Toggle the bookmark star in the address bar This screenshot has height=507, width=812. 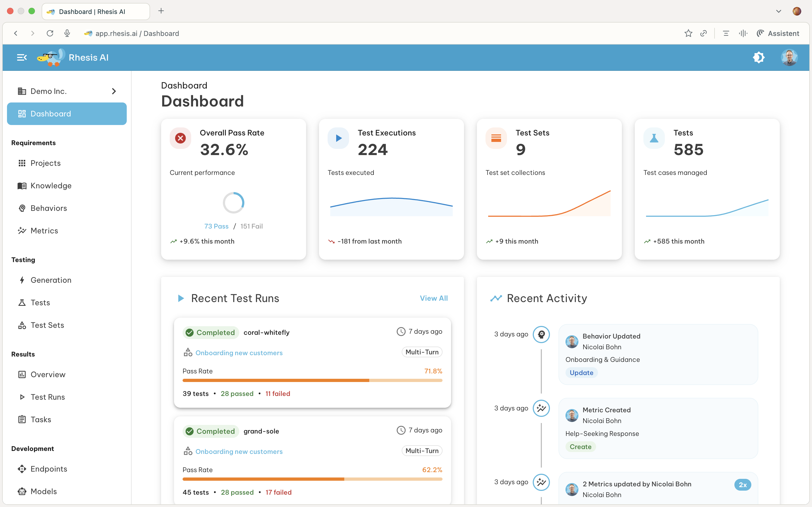tap(688, 33)
